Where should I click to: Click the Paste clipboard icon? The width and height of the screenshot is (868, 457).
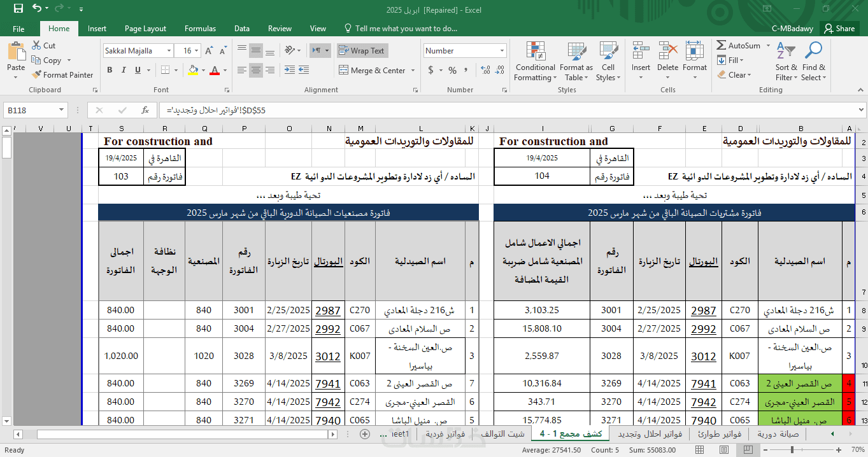click(x=16, y=52)
